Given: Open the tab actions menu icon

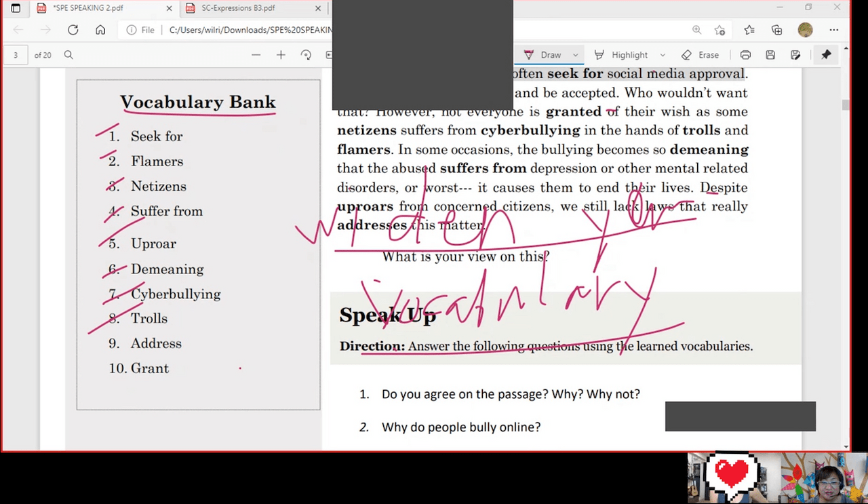Looking at the screenshot, I should [x=16, y=9].
